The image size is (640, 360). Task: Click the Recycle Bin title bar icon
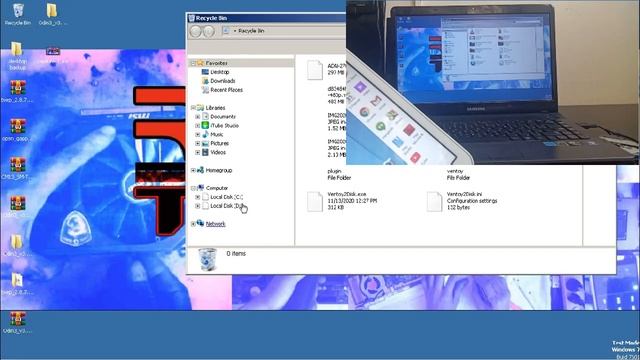click(191, 18)
